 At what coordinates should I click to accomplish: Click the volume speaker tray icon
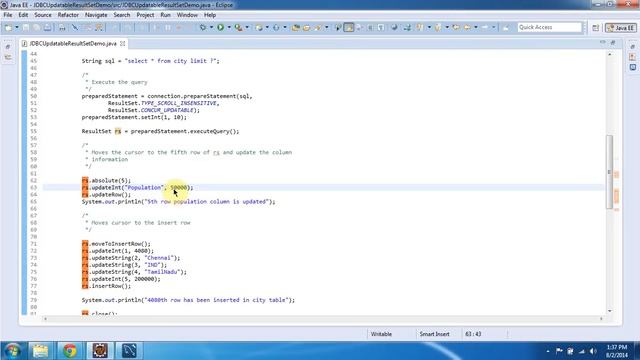tap(593, 351)
